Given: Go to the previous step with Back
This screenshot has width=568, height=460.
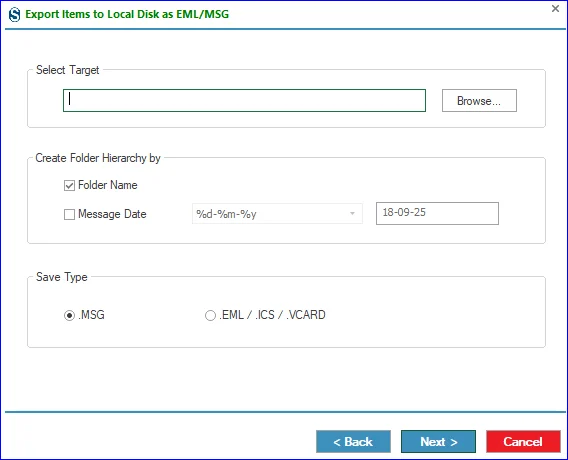Looking at the screenshot, I should click(353, 442).
